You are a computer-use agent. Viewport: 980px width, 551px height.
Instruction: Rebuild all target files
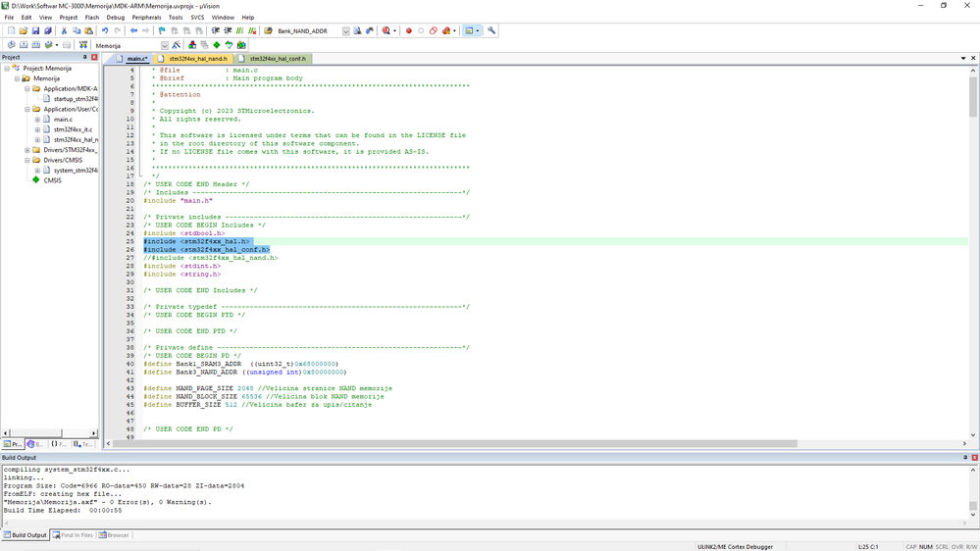click(x=35, y=45)
